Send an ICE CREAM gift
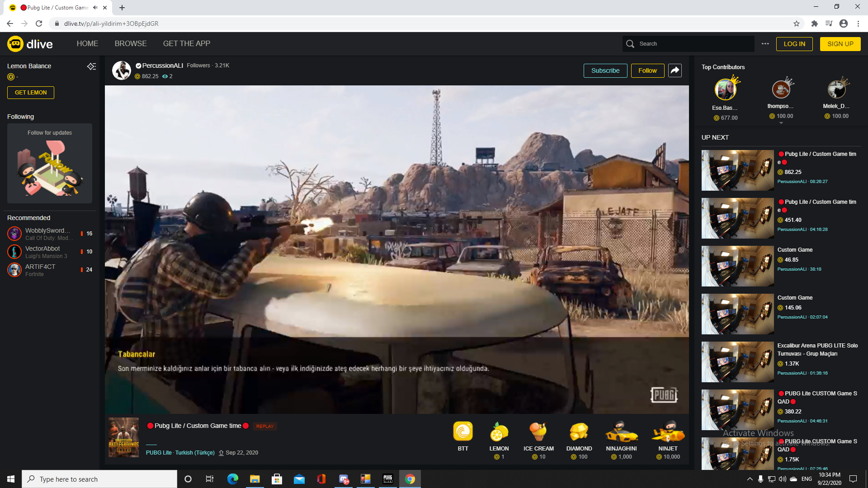 pos(538,441)
